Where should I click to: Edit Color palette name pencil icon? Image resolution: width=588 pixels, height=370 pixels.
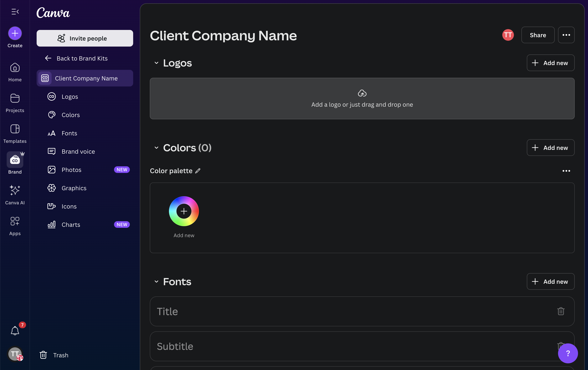(x=198, y=171)
